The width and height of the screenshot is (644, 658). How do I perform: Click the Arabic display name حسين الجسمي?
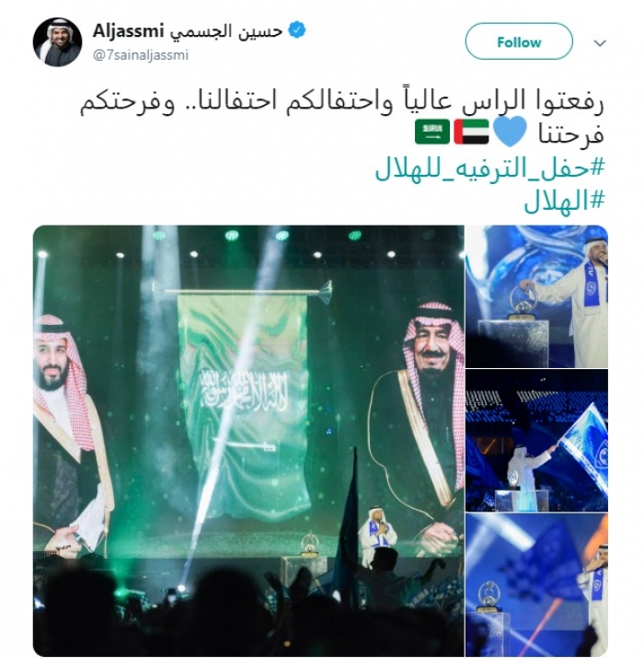[226, 31]
